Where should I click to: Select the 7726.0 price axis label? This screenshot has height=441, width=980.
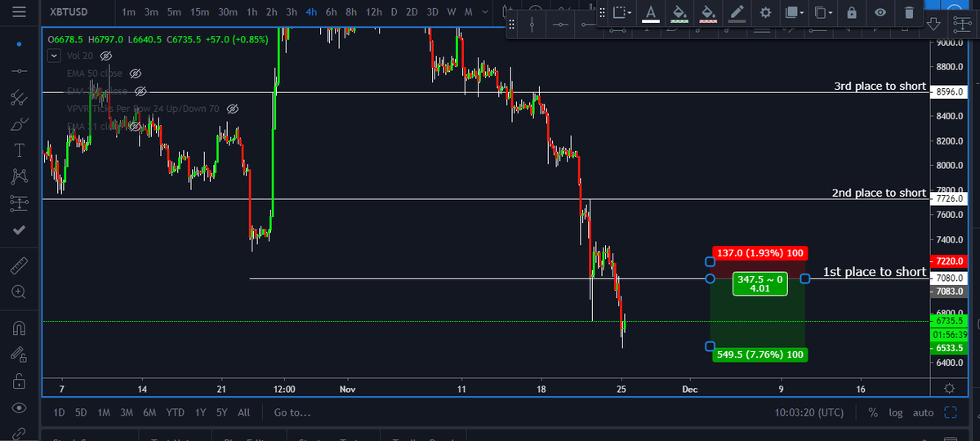pyautogui.click(x=948, y=198)
